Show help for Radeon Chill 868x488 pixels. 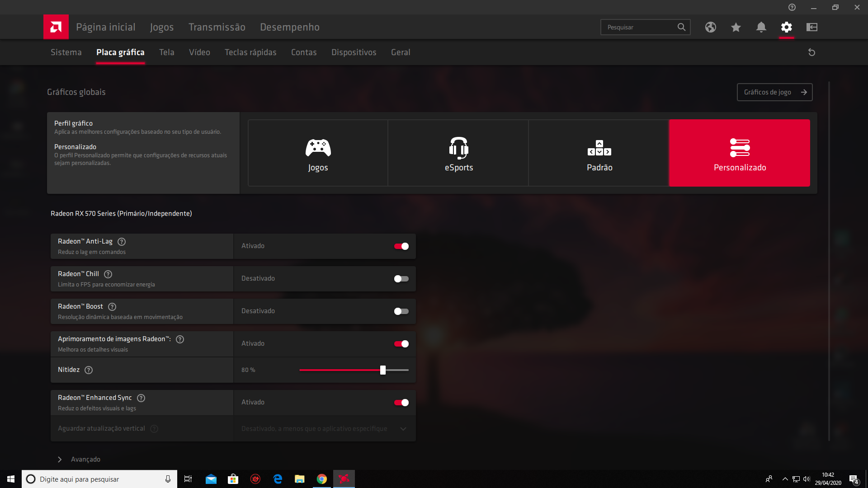click(108, 274)
